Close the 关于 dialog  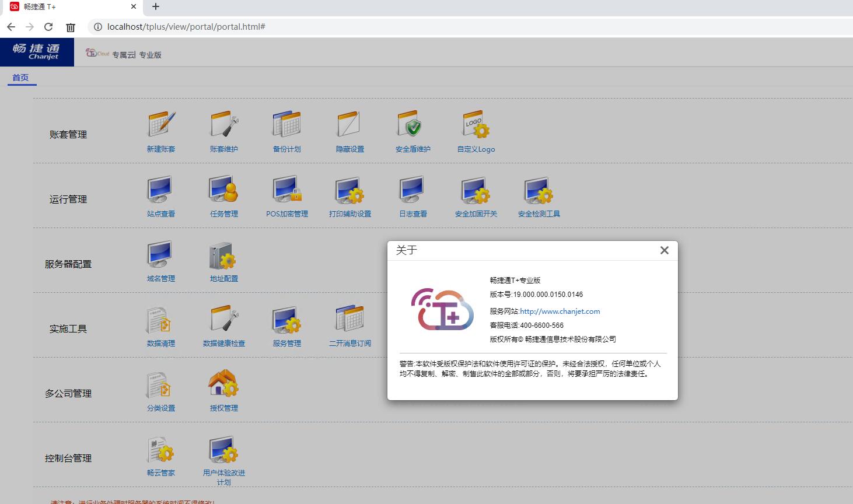click(664, 250)
